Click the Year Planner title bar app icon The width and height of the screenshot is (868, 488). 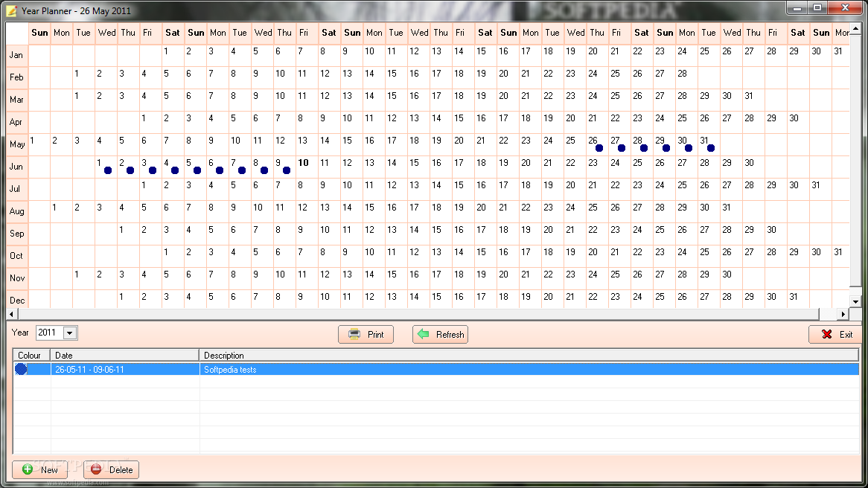[x=11, y=10]
